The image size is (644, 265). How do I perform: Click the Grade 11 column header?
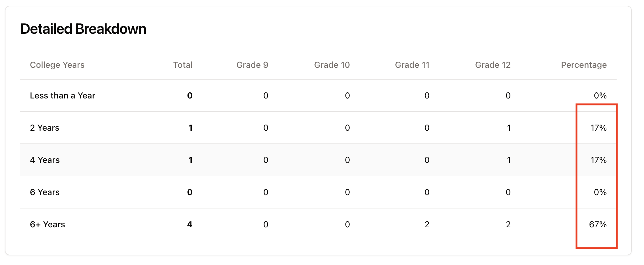coord(412,65)
